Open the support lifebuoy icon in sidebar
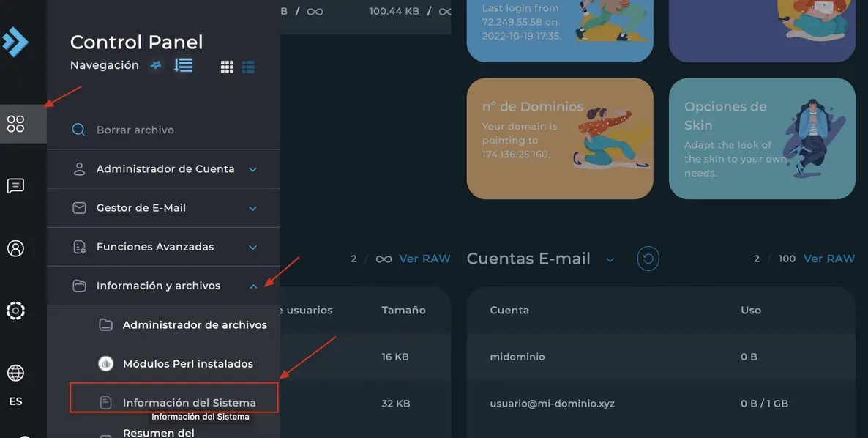868x438 pixels. 15,311
